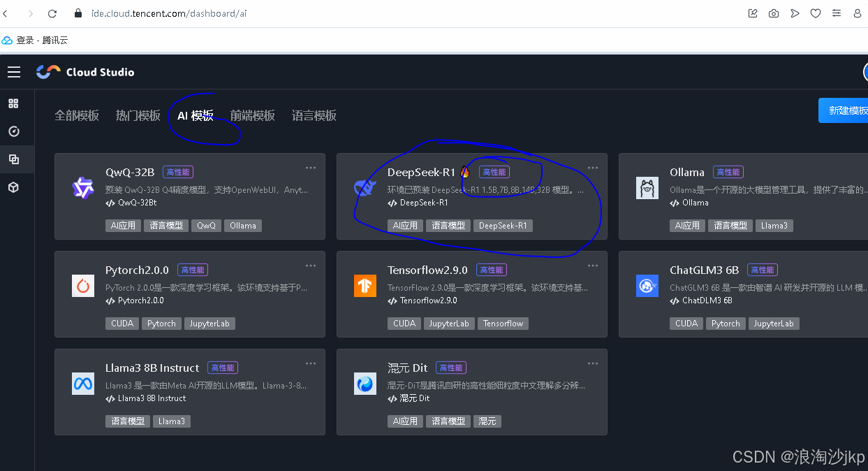Open more options on DeepSeek-R1 card
Viewport: 868px width, 471px height.
click(x=593, y=168)
